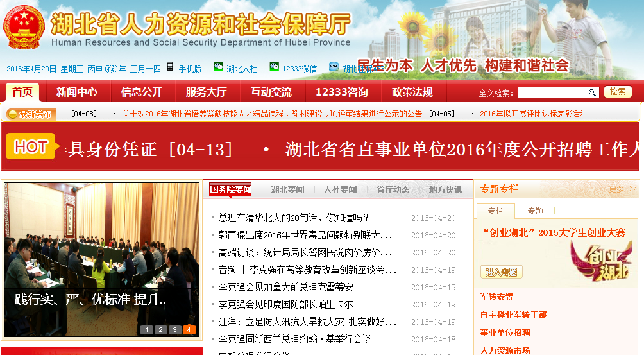Open carousel caption 践行实、严、优标准
Viewport: 644px width, 355px height.
90,299
